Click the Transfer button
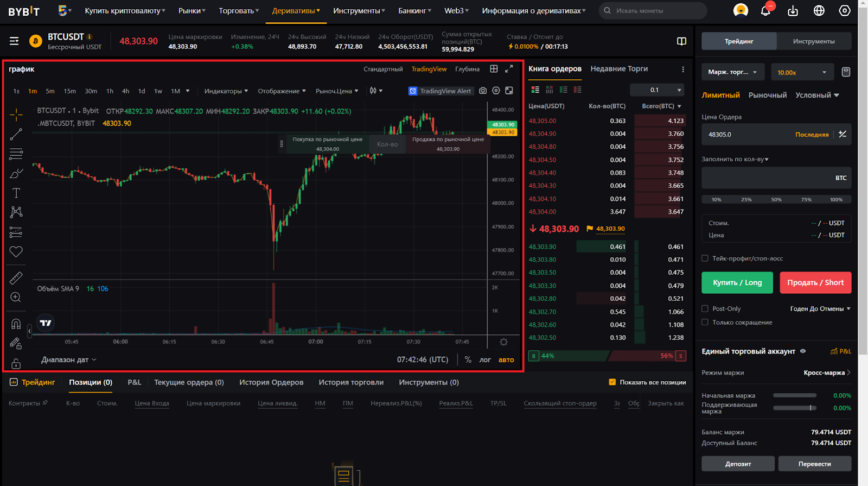 click(x=814, y=464)
